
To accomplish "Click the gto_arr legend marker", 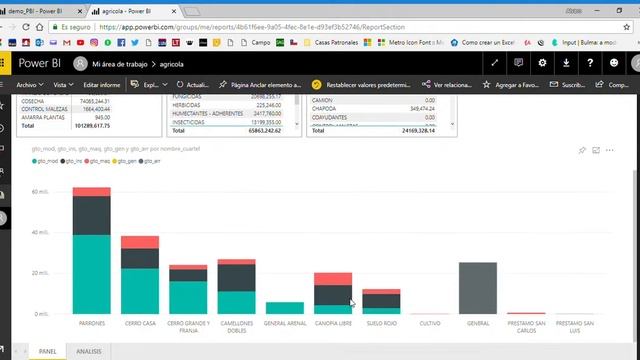I will click(141, 161).
